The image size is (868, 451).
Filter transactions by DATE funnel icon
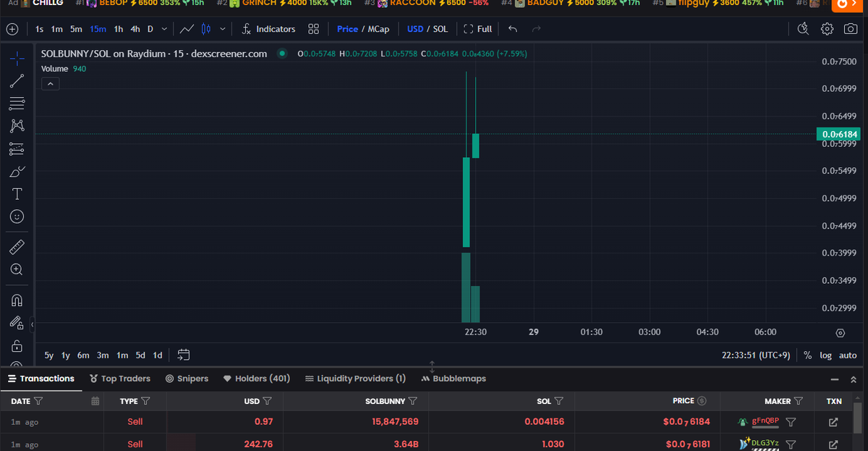pyautogui.click(x=38, y=401)
